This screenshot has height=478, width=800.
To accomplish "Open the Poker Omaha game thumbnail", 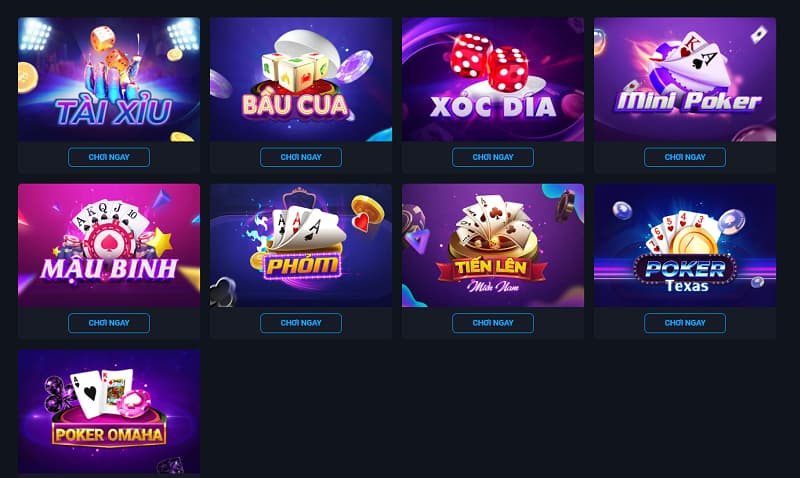I will [109, 412].
